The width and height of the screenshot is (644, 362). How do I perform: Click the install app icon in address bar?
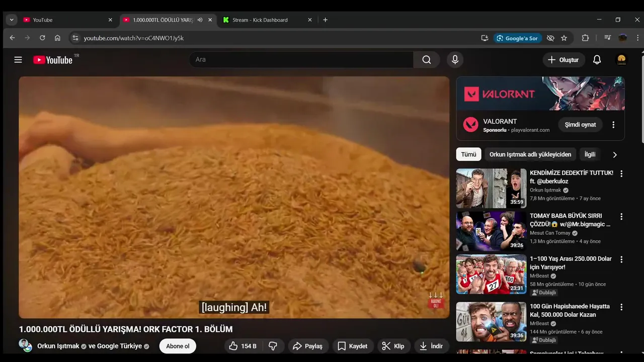click(485, 38)
